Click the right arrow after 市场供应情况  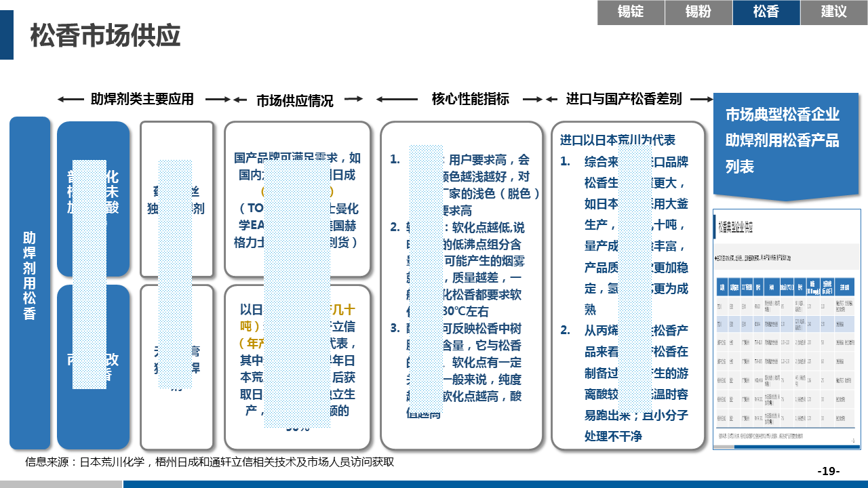pos(353,99)
